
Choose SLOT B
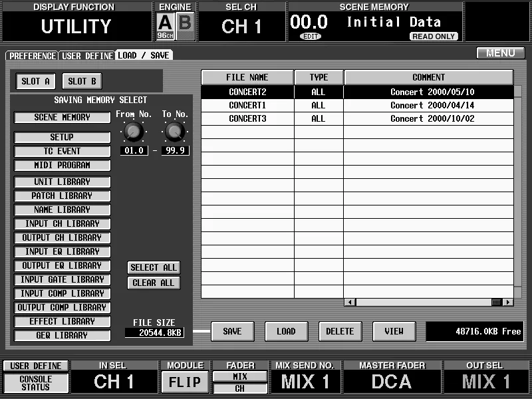(82, 81)
